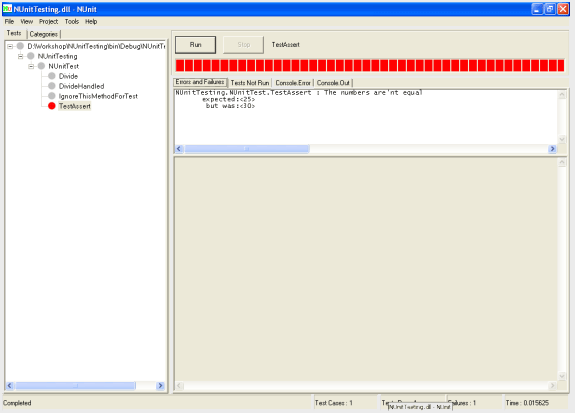Click the error list's horizontal scrollbar thumb

[x=247, y=149]
